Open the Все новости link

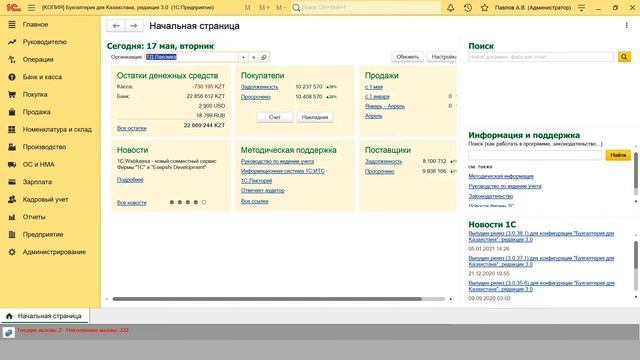[x=131, y=203]
